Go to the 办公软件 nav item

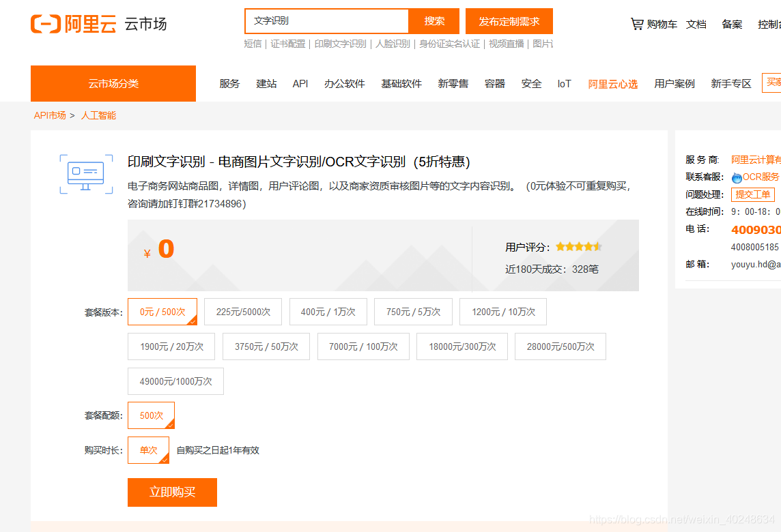tap(345, 84)
